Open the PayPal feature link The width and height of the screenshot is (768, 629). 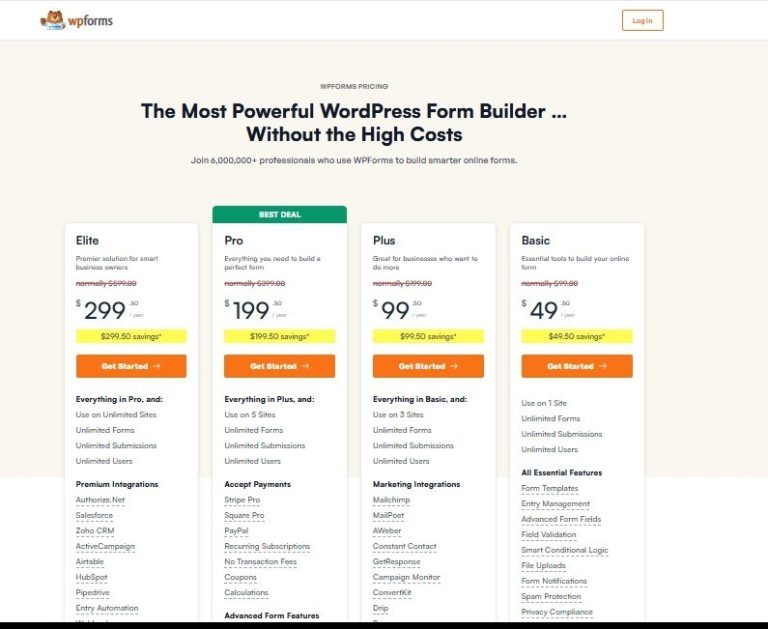pyautogui.click(x=237, y=531)
